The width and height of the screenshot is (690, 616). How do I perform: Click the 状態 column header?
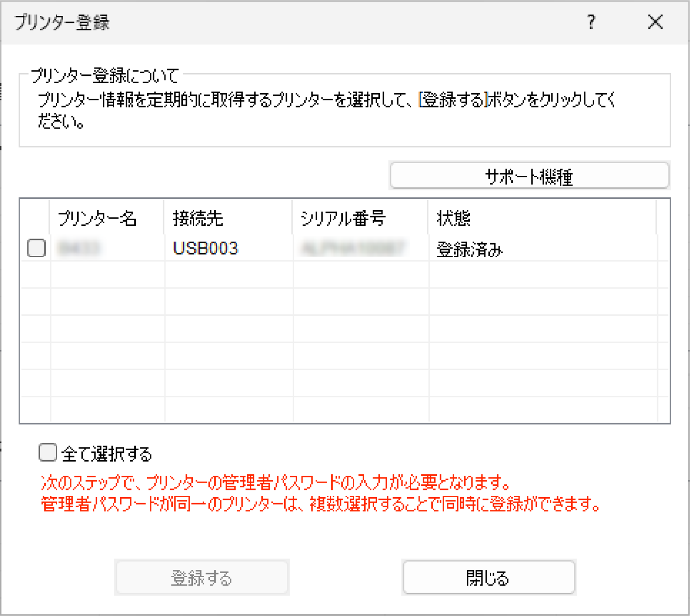coord(453,218)
